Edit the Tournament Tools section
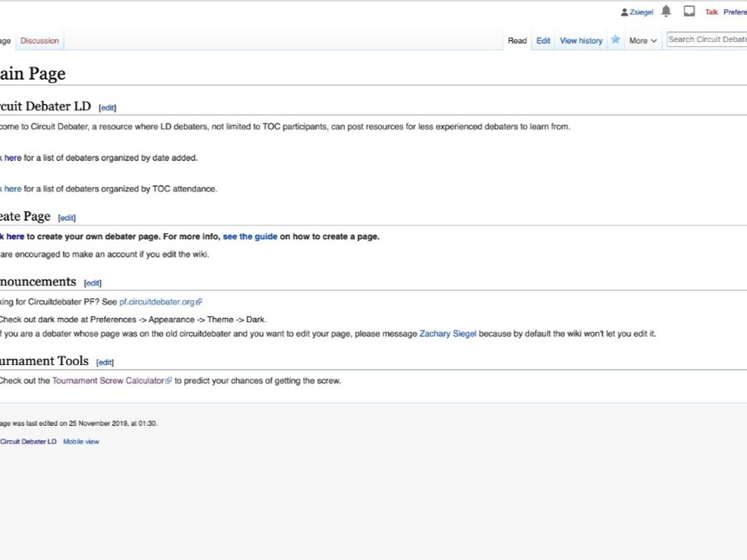Screen dimensions: 747x560 [105, 362]
